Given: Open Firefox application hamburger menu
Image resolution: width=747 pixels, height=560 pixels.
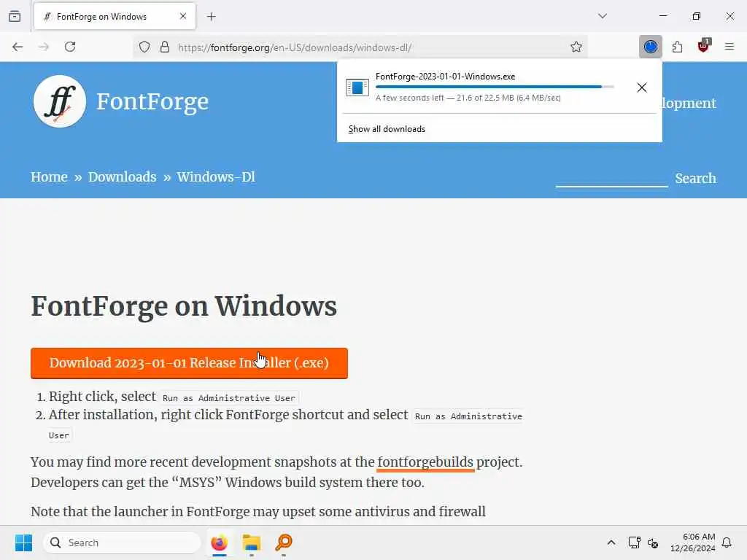Looking at the screenshot, I should 729,47.
